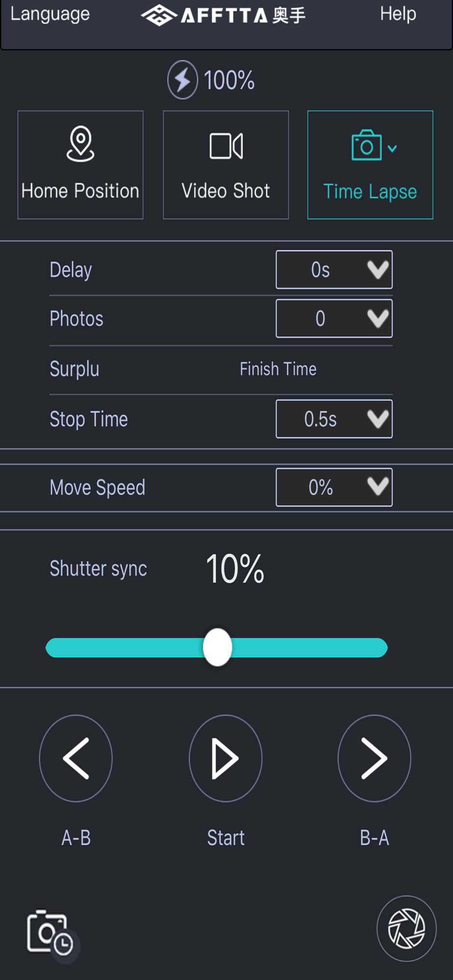Tap the Time Lapse camera icon

(x=366, y=145)
